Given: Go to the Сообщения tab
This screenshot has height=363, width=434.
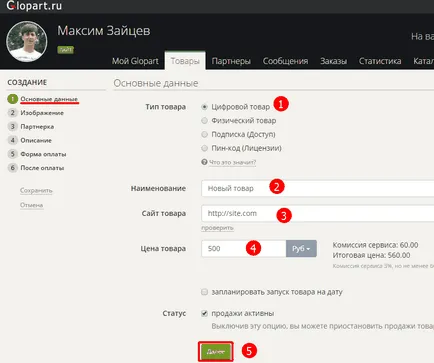Looking at the screenshot, I should [x=285, y=61].
